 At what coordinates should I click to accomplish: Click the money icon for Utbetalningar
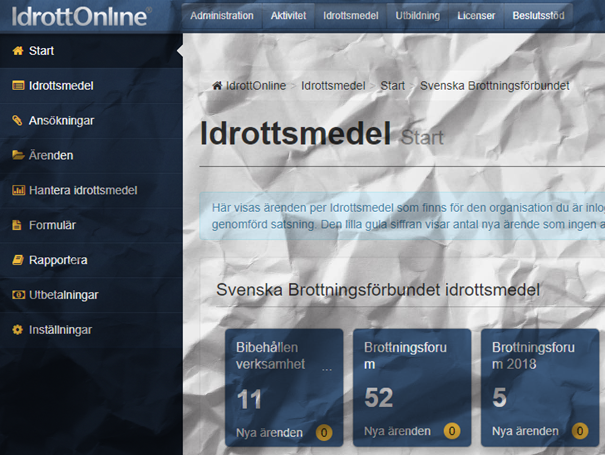point(18,295)
